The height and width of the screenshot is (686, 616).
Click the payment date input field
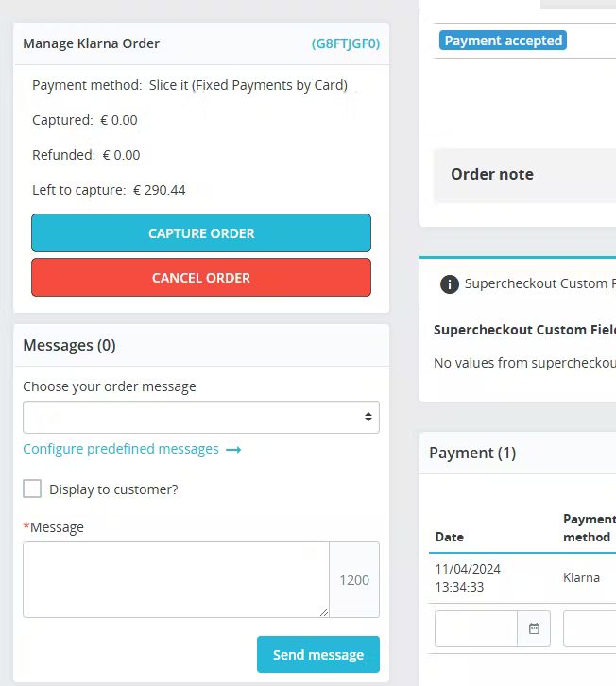coord(476,628)
